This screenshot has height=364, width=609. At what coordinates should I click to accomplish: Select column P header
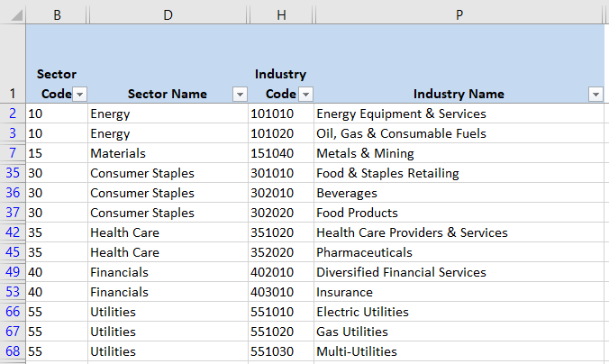[459, 14]
